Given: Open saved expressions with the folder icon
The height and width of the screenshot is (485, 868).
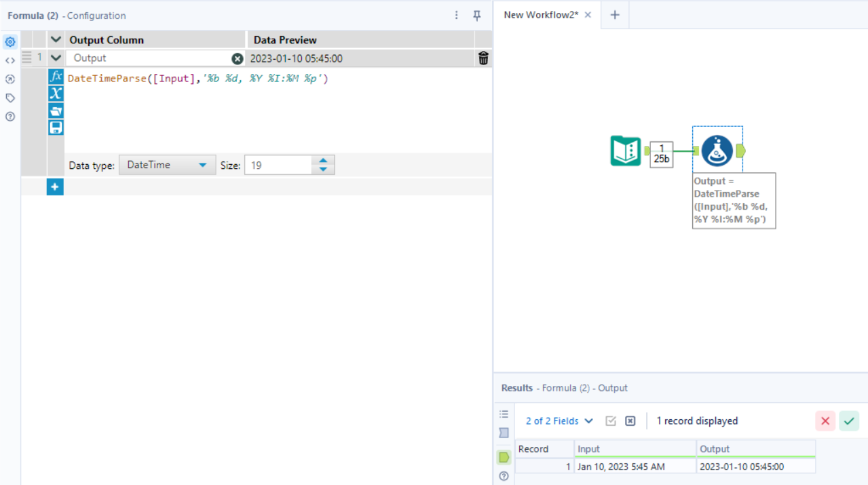Looking at the screenshot, I should [x=56, y=111].
